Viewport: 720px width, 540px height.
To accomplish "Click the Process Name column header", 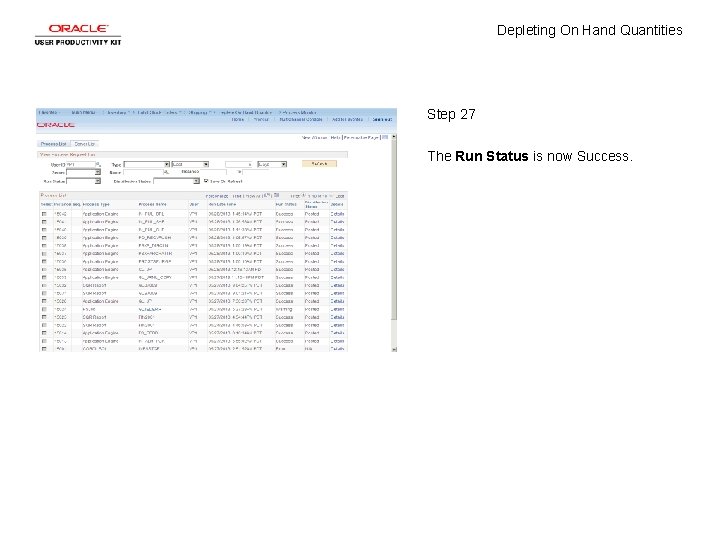I will click(x=152, y=204).
